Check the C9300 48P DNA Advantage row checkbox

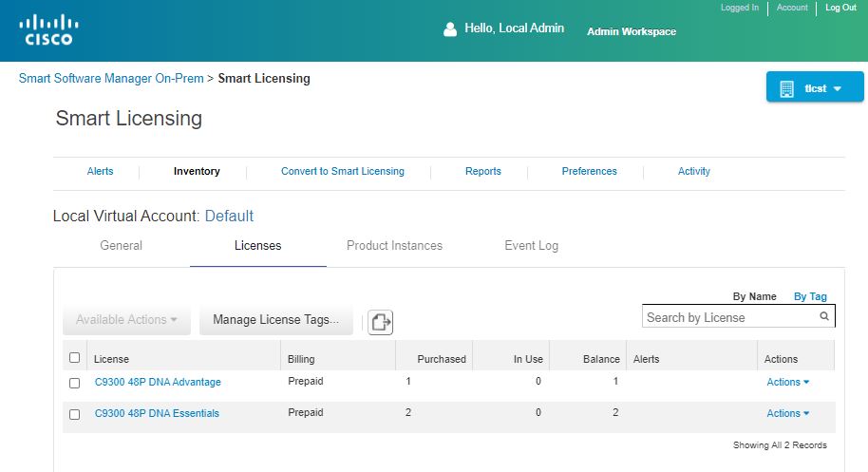75,383
